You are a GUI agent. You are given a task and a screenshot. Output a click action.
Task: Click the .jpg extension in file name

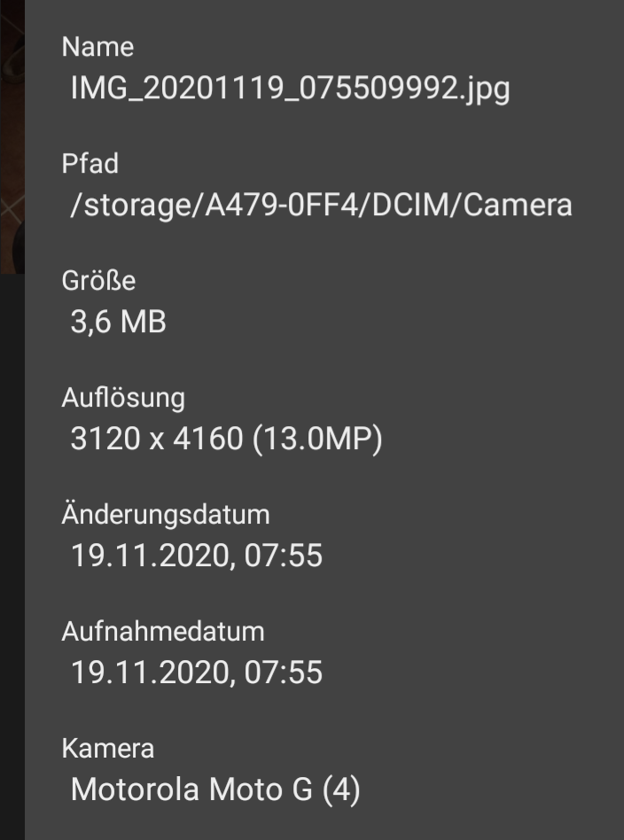485,89
